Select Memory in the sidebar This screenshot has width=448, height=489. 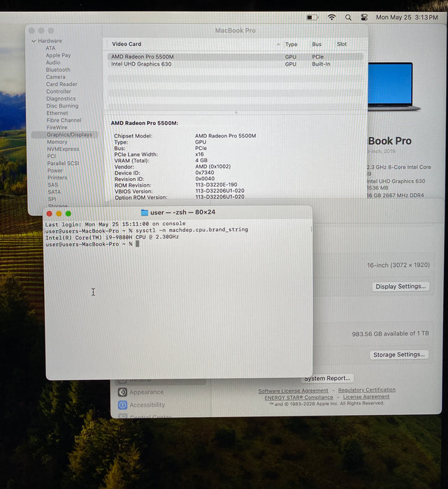pos(57,142)
